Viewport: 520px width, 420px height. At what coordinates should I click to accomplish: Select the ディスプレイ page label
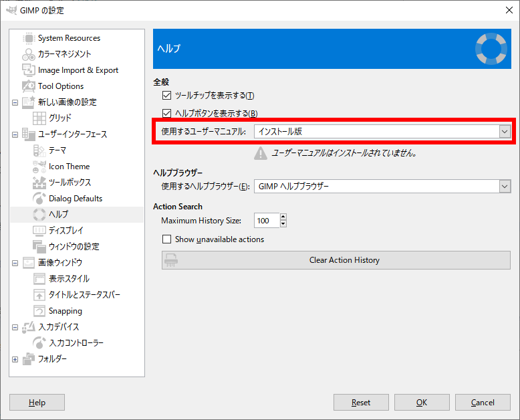tap(66, 230)
